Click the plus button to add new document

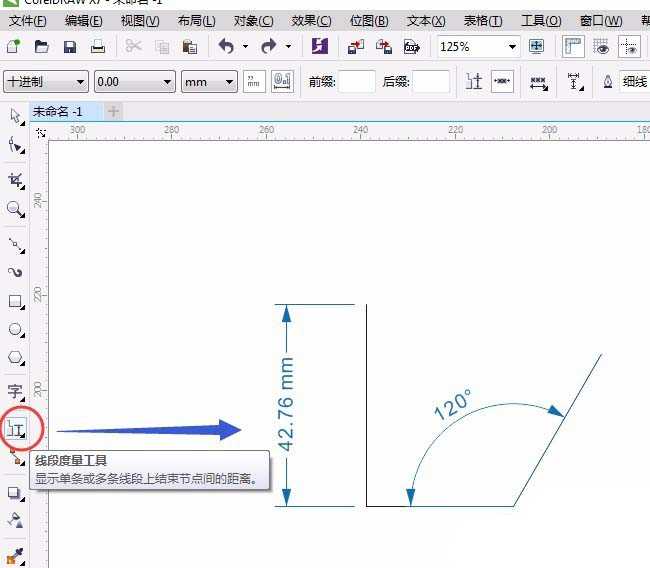(113, 111)
